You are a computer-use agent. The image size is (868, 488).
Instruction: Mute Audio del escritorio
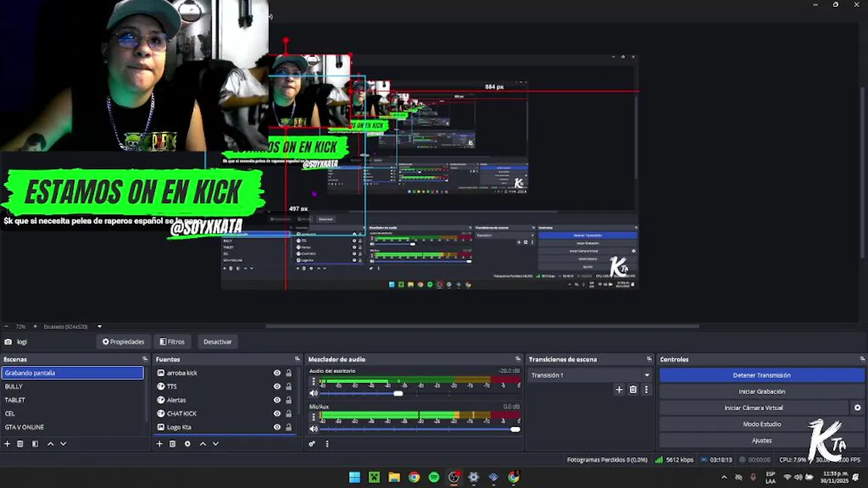pos(313,393)
